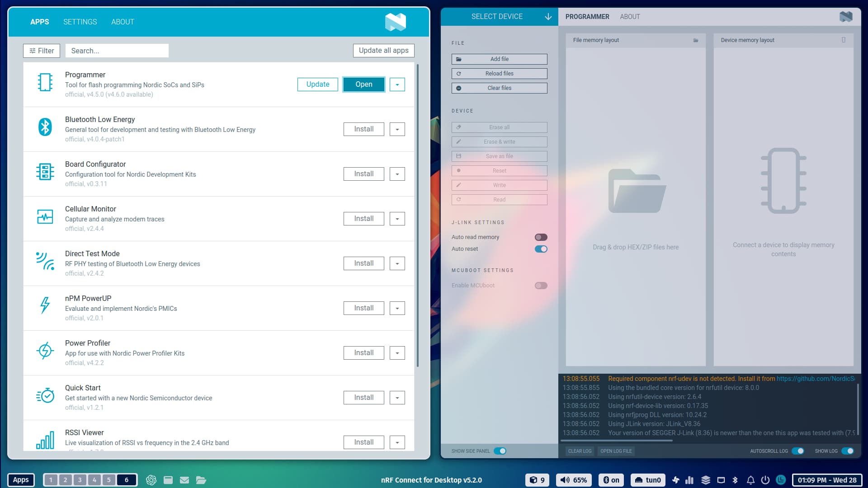Click the Clear Log button
This screenshot has height=488, width=868.
580,451
